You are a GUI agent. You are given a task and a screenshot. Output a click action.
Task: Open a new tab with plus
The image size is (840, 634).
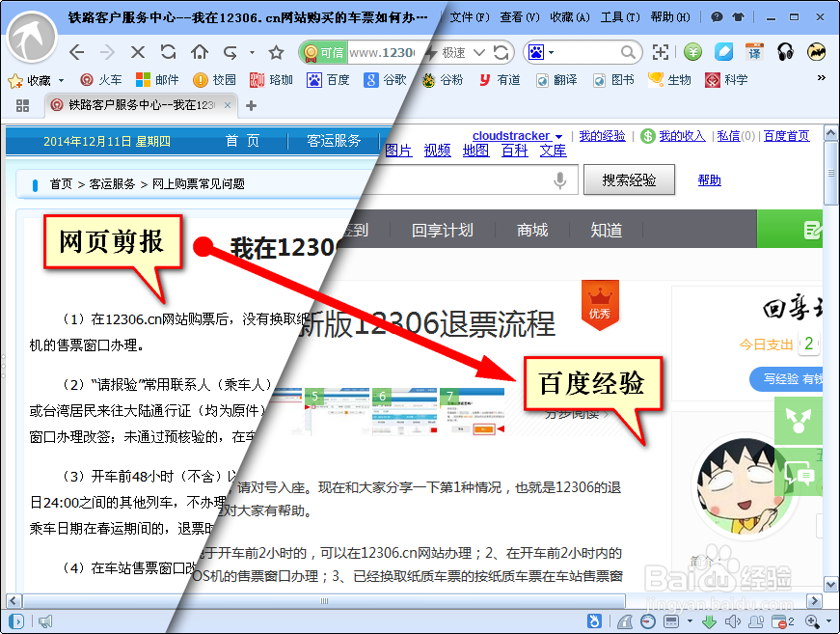tap(251, 105)
